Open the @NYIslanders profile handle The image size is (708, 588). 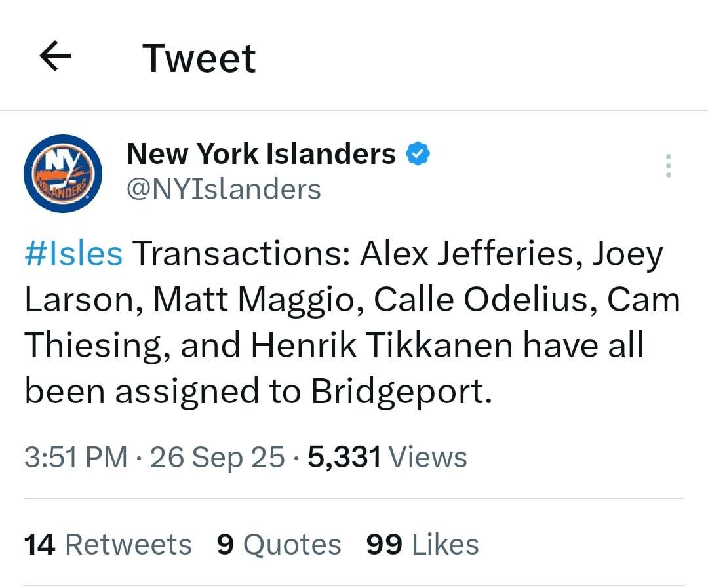coord(223,189)
